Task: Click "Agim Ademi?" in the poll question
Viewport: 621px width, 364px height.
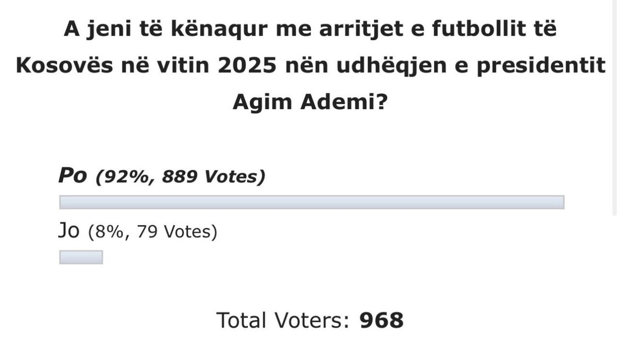Action: point(310,102)
